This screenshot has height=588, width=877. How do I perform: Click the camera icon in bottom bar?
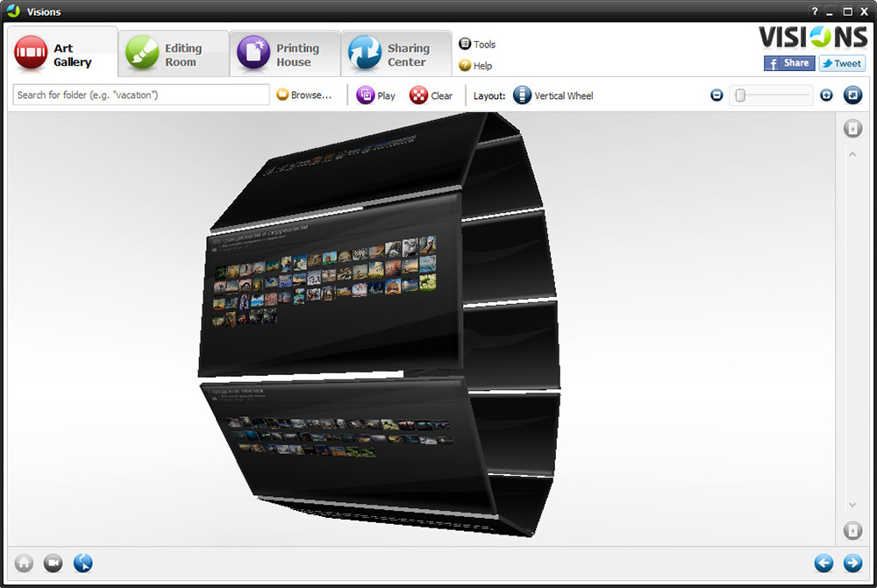point(53,563)
